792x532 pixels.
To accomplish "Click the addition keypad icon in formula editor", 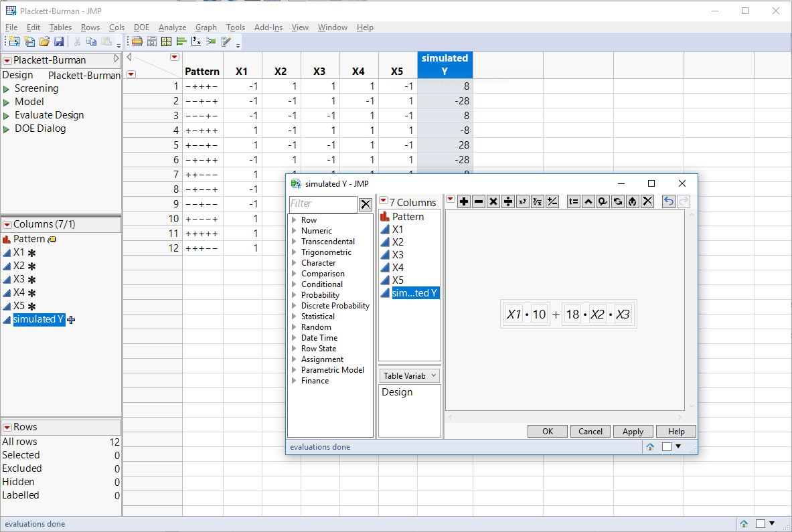I will (x=464, y=201).
